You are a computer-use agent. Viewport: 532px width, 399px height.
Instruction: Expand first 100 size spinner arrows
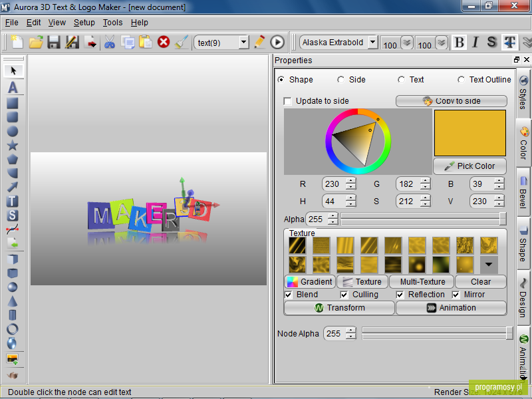(x=407, y=43)
